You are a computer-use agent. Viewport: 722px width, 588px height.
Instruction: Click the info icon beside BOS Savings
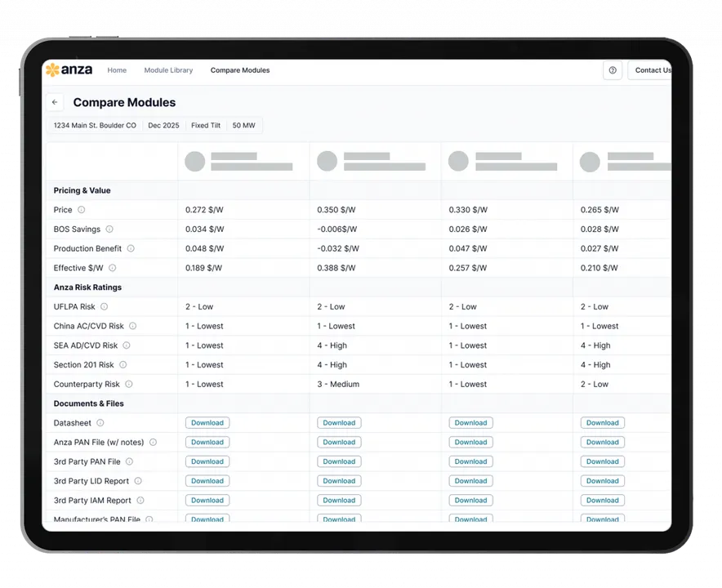[109, 229]
